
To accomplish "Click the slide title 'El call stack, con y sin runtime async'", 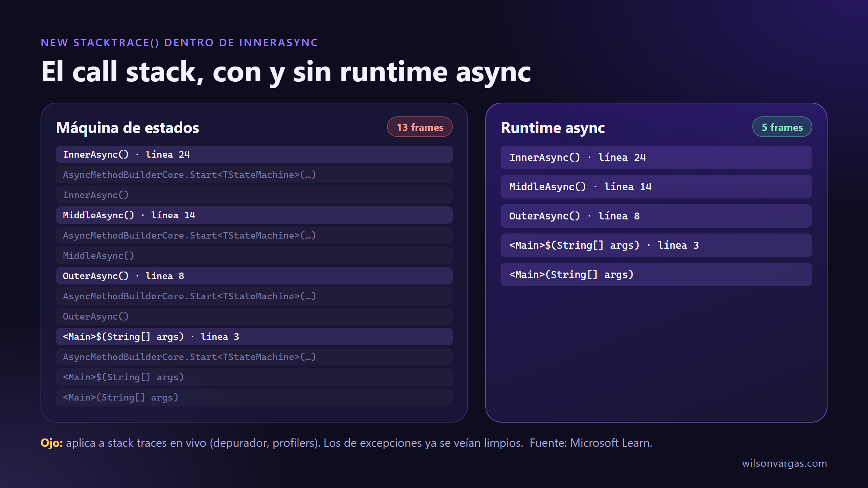I will [286, 72].
